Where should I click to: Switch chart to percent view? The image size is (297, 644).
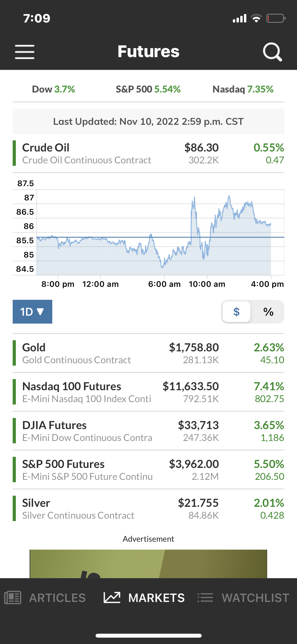tap(268, 312)
